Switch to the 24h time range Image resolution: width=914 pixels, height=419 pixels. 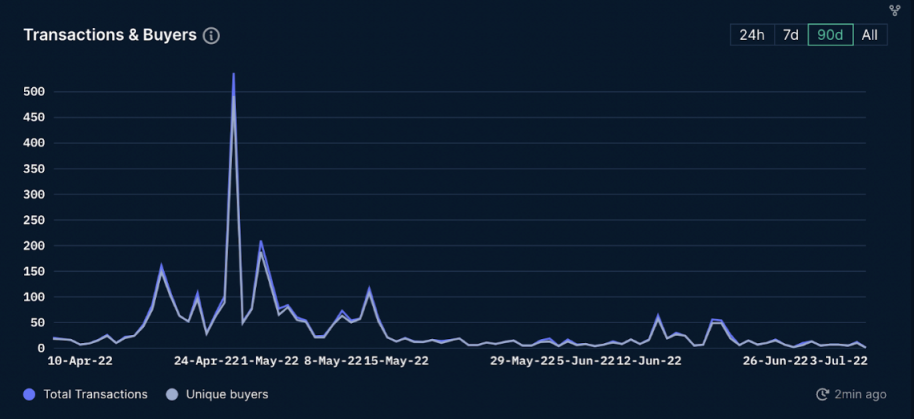(752, 35)
